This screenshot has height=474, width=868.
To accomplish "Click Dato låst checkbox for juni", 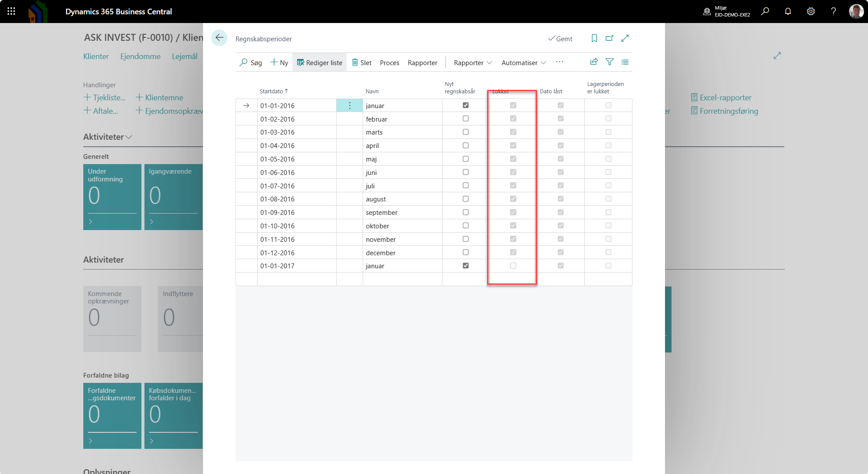I will click(560, 172).
